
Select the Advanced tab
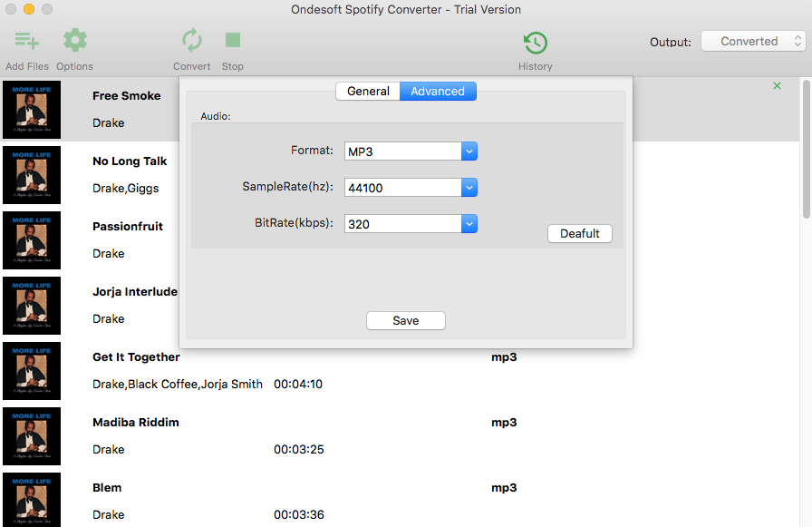tap(438, 92)
